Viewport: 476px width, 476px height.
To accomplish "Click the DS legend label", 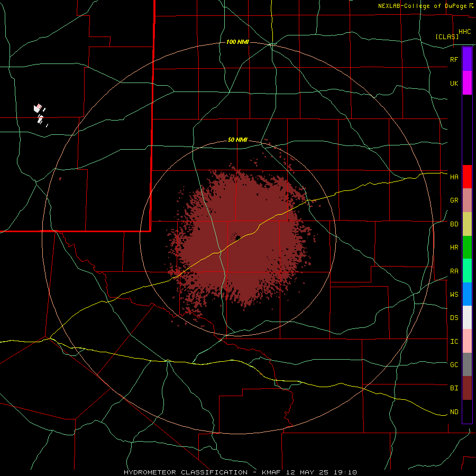I will pos(454,318).
